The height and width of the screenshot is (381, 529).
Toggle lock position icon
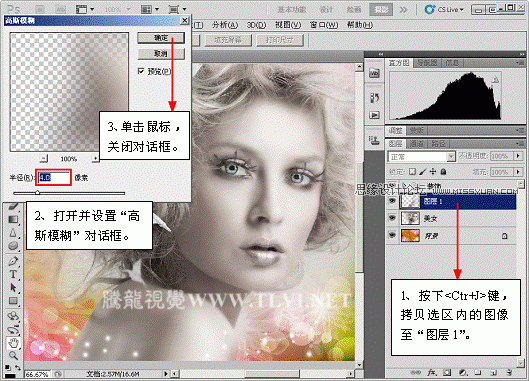pos(433,171)
